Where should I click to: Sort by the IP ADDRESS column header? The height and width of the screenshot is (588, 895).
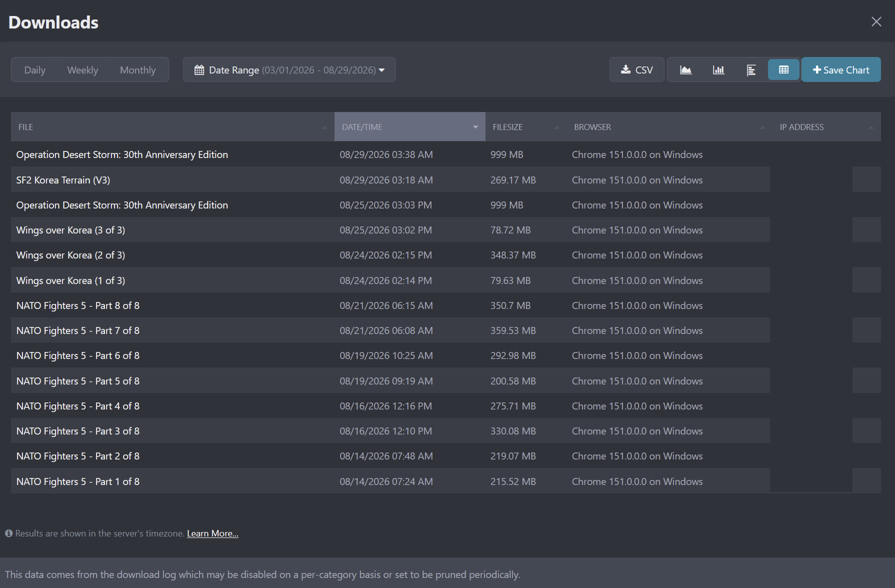click(826, 127)
